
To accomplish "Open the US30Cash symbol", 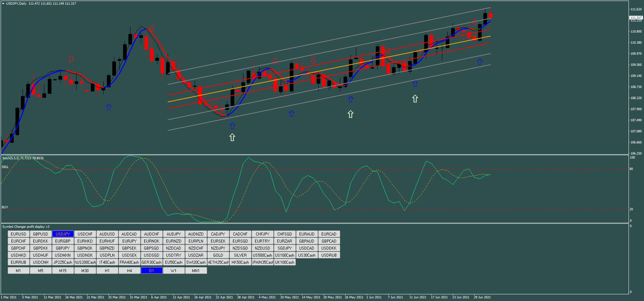I will 307,255.
